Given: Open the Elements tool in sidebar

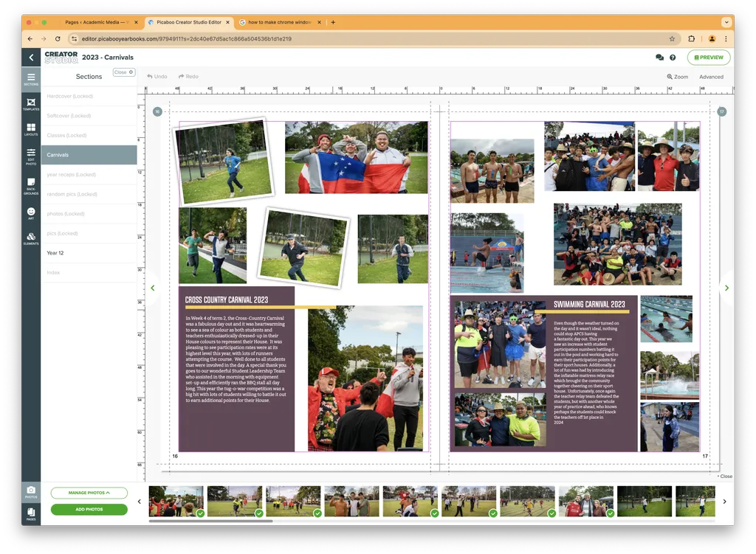Looking at the screenshot, I should 31,238.
